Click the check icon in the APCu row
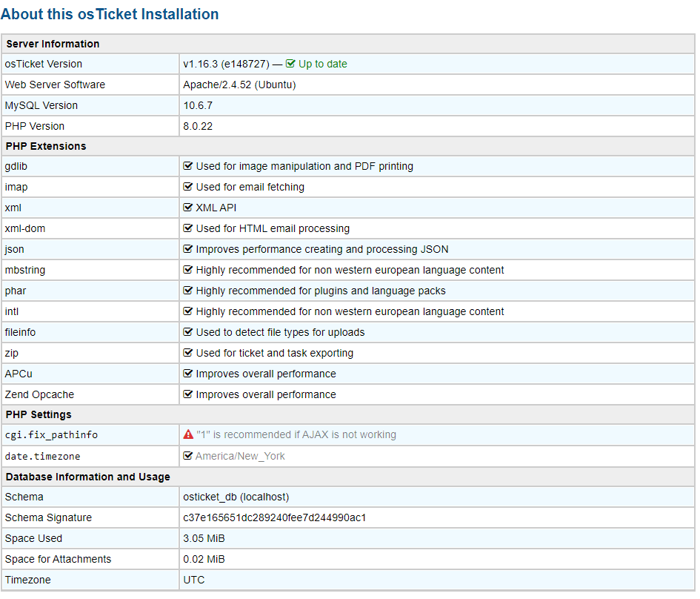700x599 pixels. pyautogui.click(x=188, y=374)
